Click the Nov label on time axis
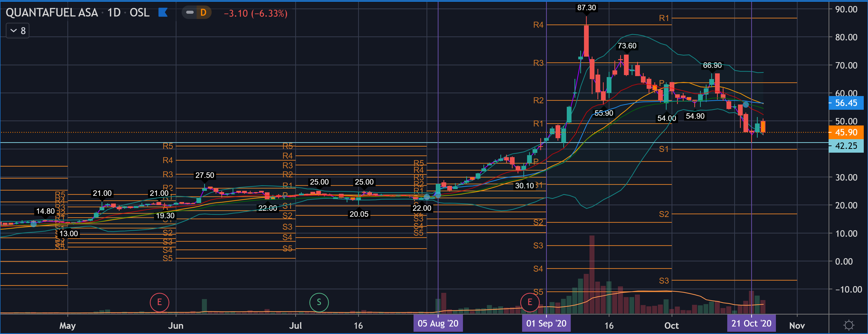The image size is (868, 334). point(797,326)
